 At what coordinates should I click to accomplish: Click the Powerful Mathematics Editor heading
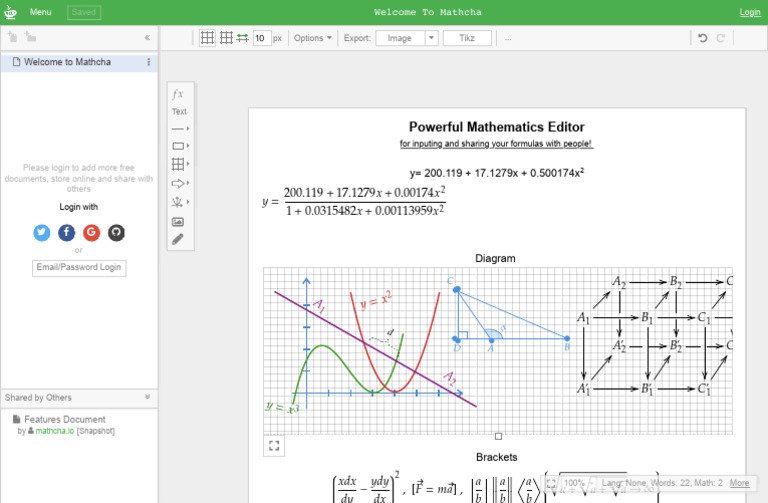pyautogui.click(x=497, y=127)
